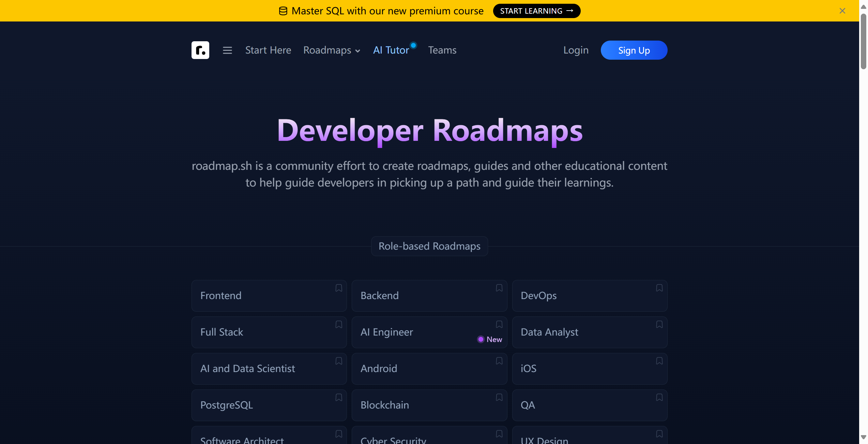The image size is (868, 444).
Task: Open Start Here in navigation
Action: pos(268,50)
